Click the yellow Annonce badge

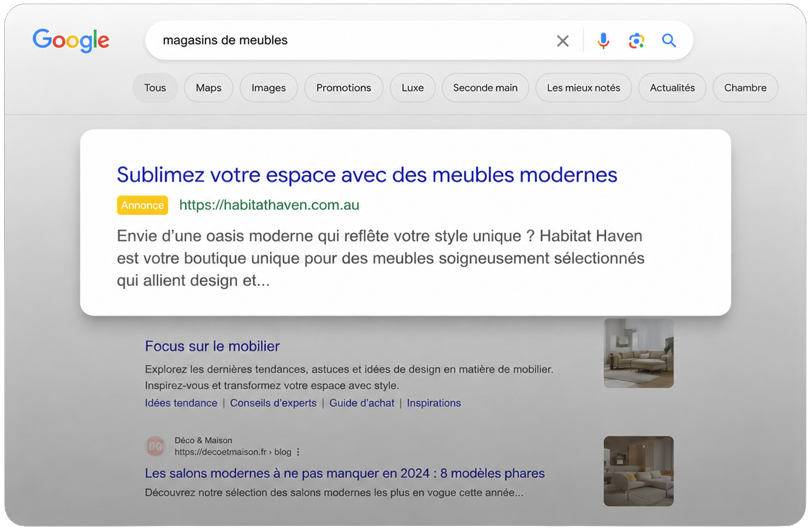[x=142, y=206]
